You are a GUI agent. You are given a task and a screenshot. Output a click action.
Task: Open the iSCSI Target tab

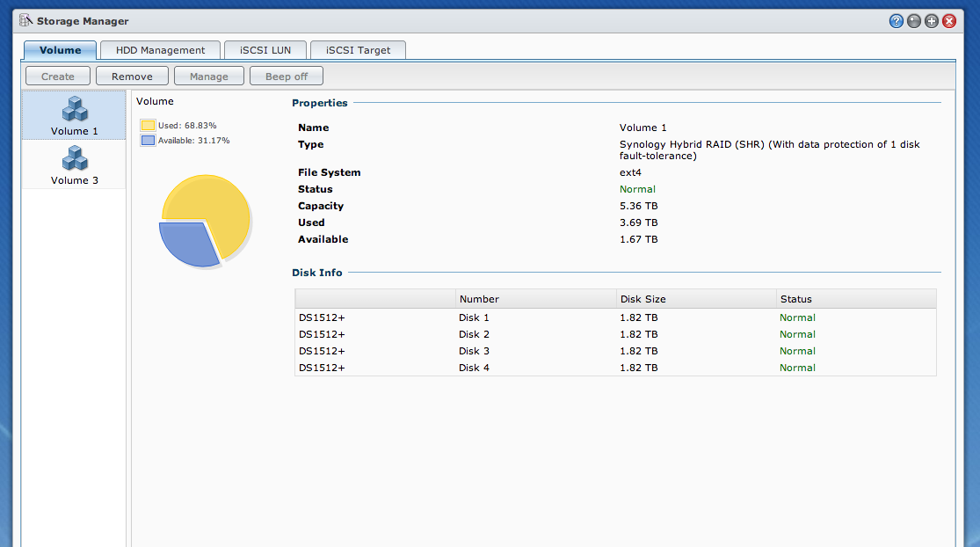click(358, 50)
